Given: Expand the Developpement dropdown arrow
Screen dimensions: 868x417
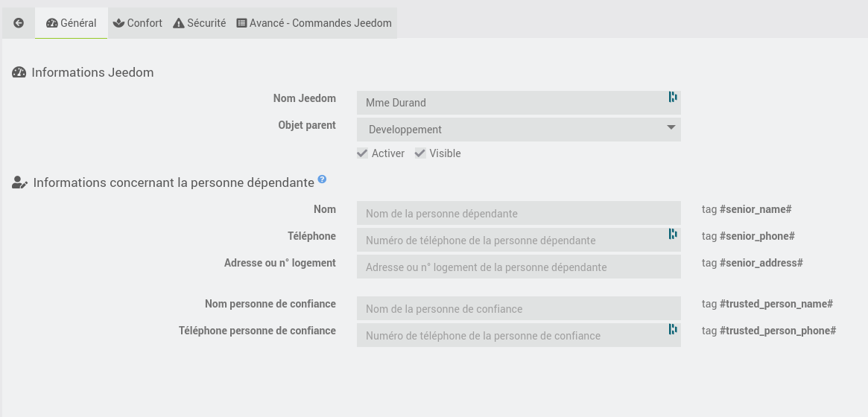Looking at the screenshot, I should (671, 127).
